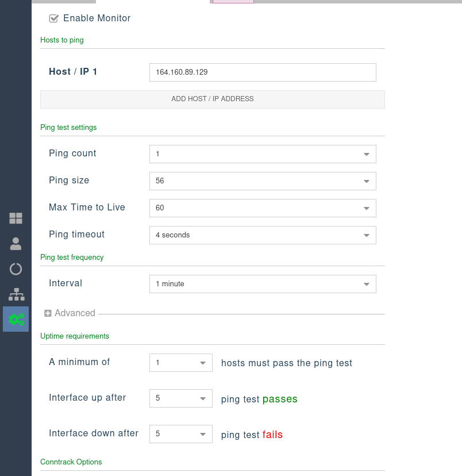
Task: Open the 'A minimum of' hosts dropdown
Action: (x=180, y=363)
